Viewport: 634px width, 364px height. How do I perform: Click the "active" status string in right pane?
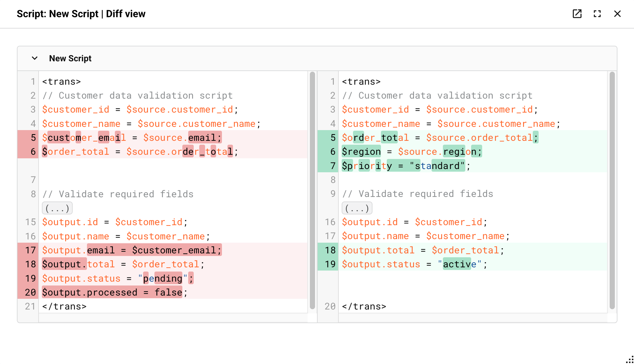click(x=459, y=264)
